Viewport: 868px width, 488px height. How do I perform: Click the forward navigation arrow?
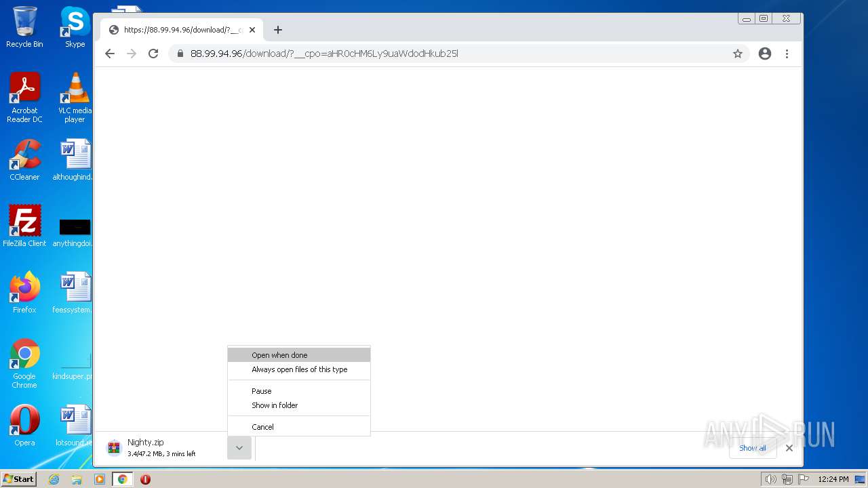click(x=132, y=54)
